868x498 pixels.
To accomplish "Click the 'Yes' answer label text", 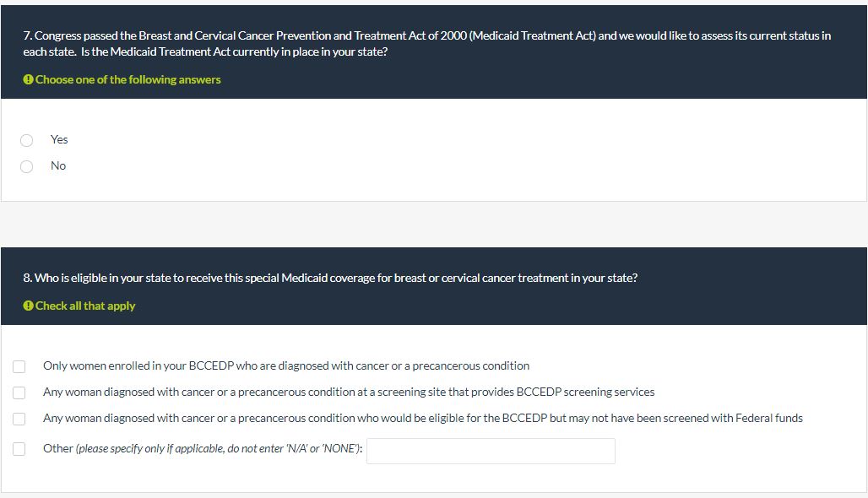I will point(59,139).
